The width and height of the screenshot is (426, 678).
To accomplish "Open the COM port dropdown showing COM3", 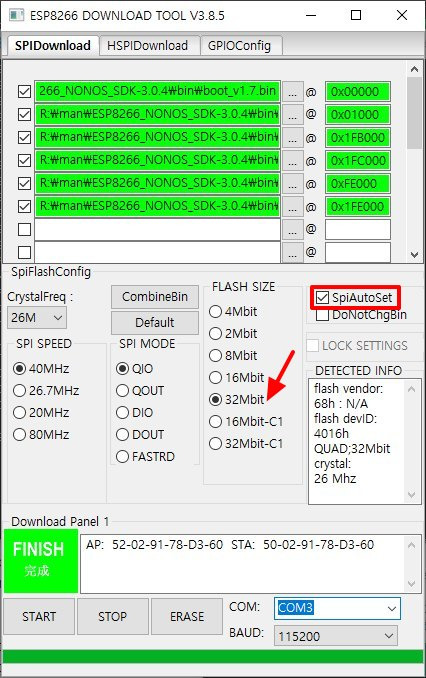I will pos(337,608).
